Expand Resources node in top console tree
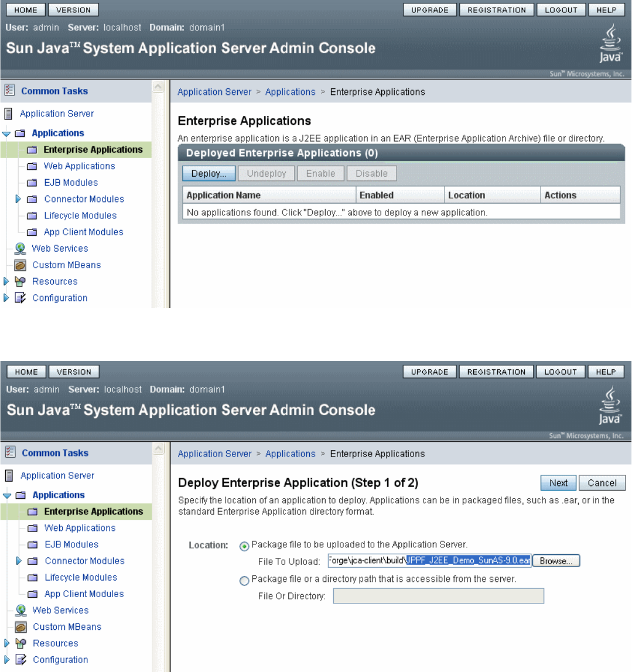This screenshot has width=632, height=672. 6,281
